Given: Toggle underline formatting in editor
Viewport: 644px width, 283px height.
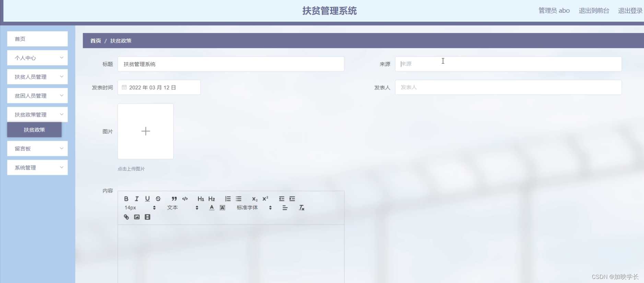Looking at the screenshot, I should pyautogui.click(x=147, y=199).
